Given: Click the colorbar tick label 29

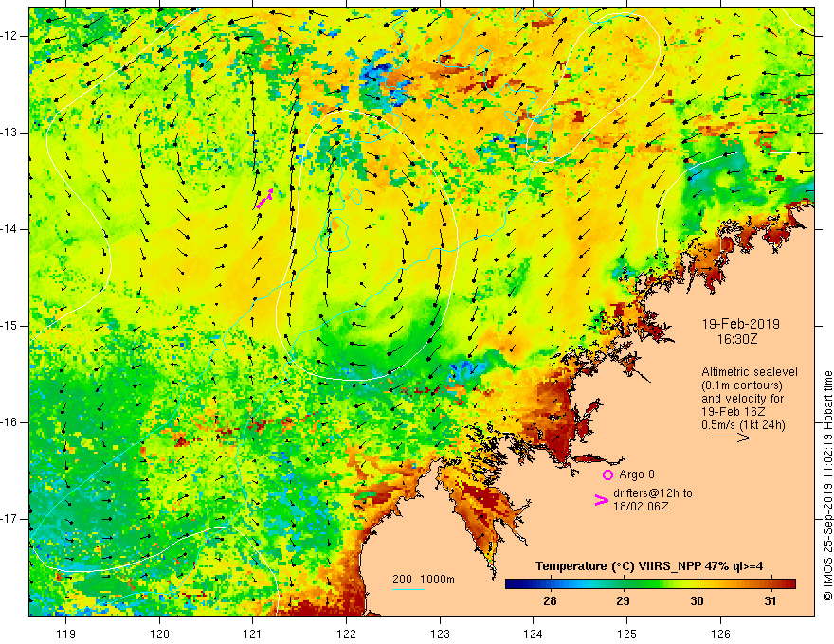Looking at the screenshot, I should [x=623, y=601].
